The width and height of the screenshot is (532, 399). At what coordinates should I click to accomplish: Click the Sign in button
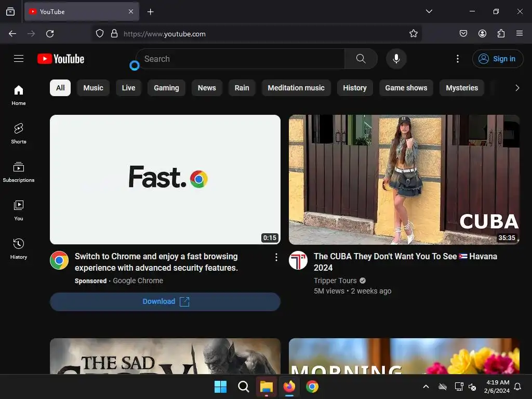point(498,59)
